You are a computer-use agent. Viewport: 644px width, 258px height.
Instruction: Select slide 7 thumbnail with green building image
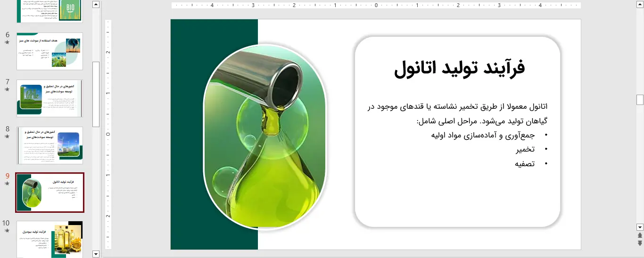(x=50, y=98)
